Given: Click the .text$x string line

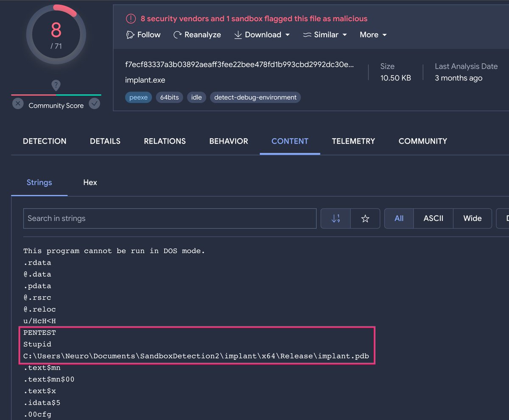Looking at the screenshot, I should [x=39, y=391].
